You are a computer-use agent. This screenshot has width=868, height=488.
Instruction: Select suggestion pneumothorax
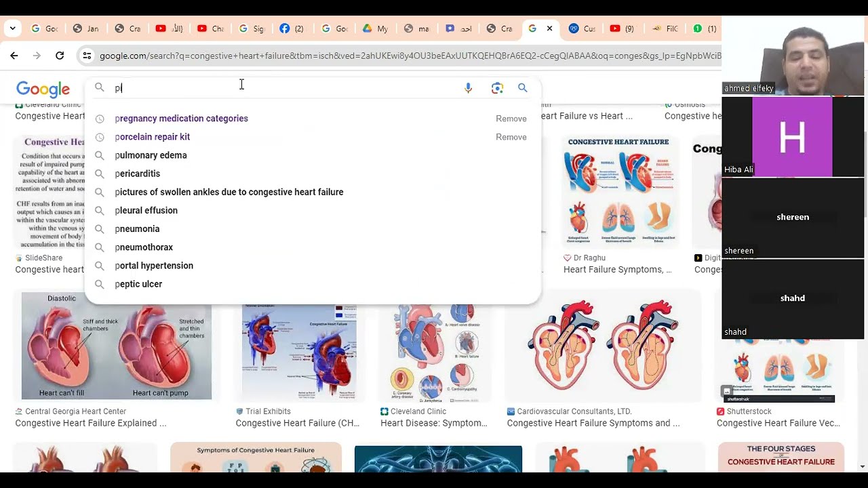pyautogui.click(x=144, y=247)
